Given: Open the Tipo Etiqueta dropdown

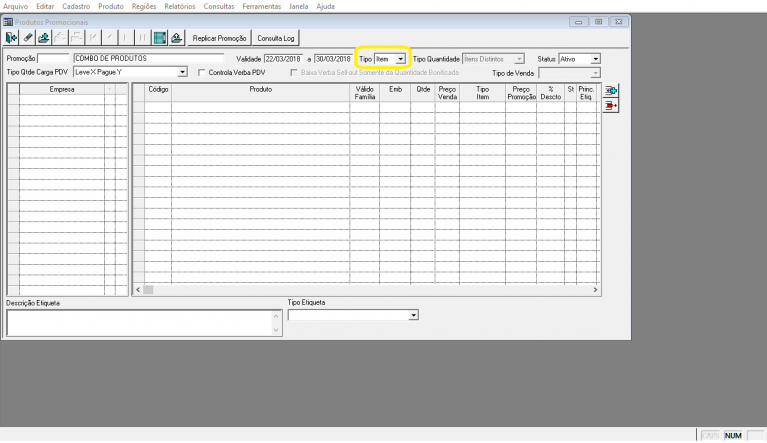Looking at the screenshot, I should click(413, 315).
